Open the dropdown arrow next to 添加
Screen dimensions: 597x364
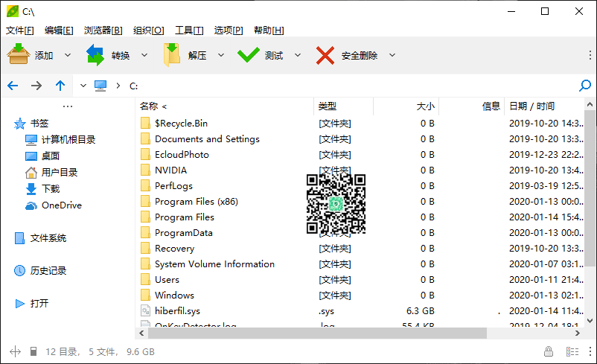(68, 55)
